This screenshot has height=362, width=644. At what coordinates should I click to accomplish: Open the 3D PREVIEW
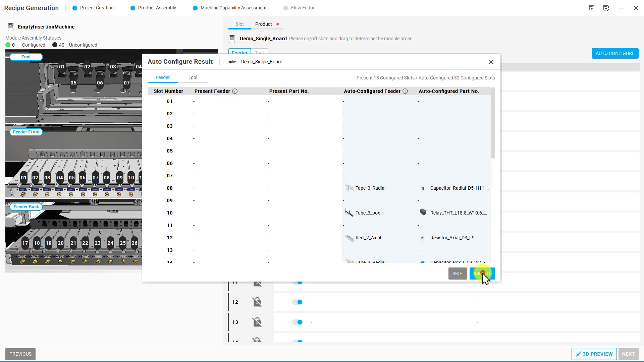pyautogui.click(x=594, y=354)
